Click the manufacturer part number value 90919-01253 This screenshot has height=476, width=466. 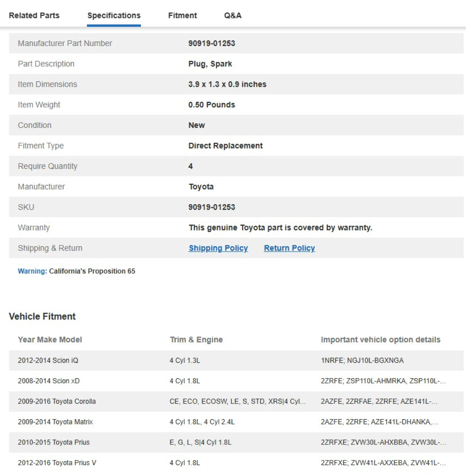tap(212, 43)
